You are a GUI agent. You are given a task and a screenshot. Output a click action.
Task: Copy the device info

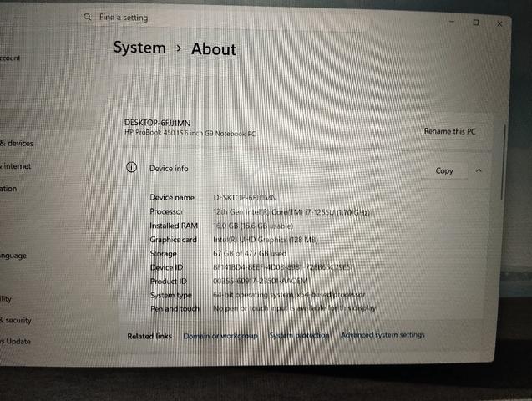pos(444,170)
